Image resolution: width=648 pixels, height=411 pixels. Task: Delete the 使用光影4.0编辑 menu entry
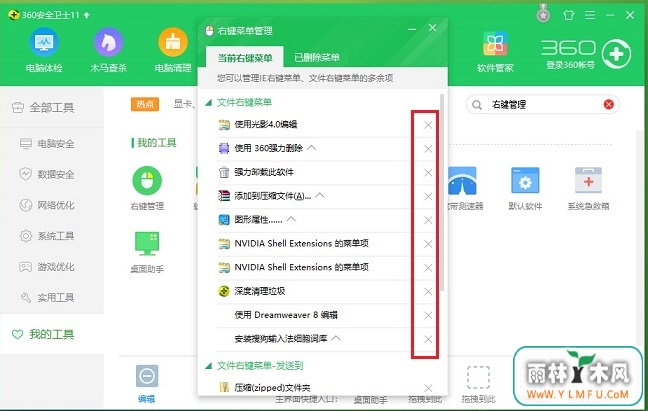click(428, 125)
